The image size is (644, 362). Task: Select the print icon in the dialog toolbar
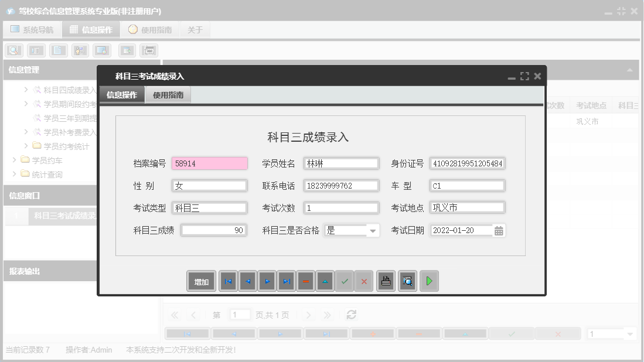386,281
